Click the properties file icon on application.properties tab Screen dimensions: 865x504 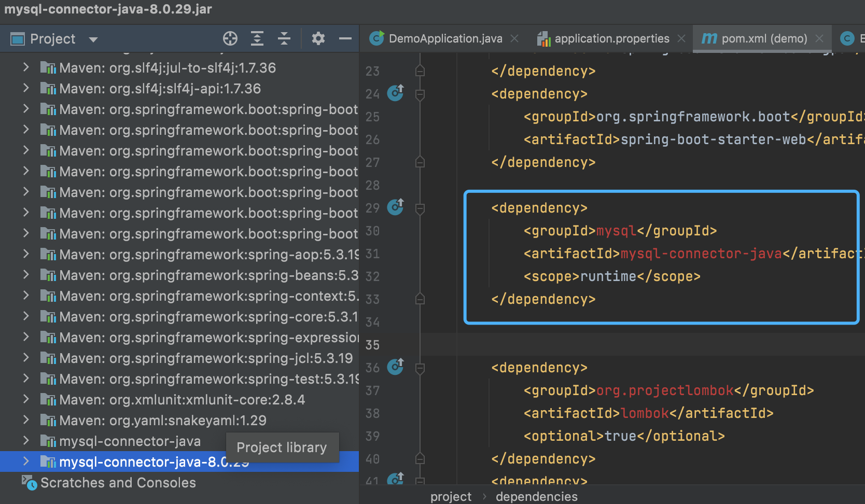[544, 38]
